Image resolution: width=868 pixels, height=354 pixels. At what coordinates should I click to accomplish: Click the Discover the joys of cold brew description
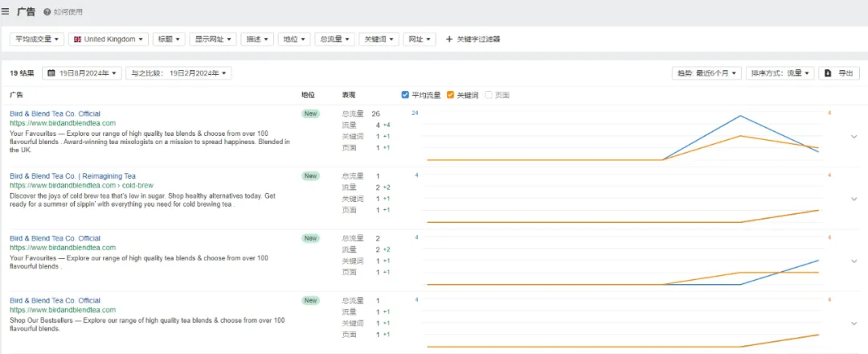pos(143,200)
